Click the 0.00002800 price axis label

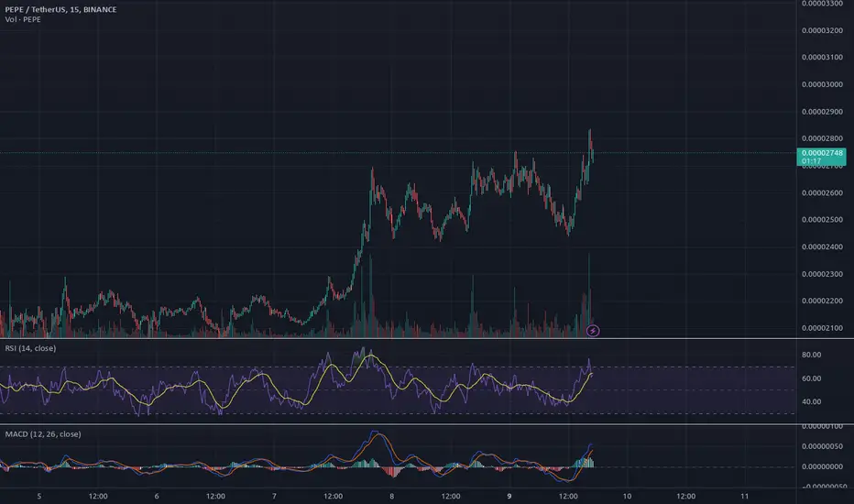pos(822,138)
